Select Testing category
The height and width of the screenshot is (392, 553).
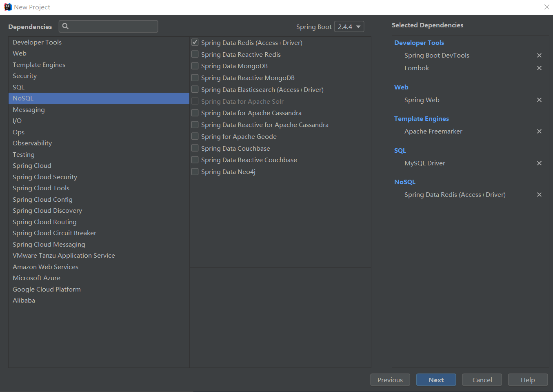pos(99,154)
